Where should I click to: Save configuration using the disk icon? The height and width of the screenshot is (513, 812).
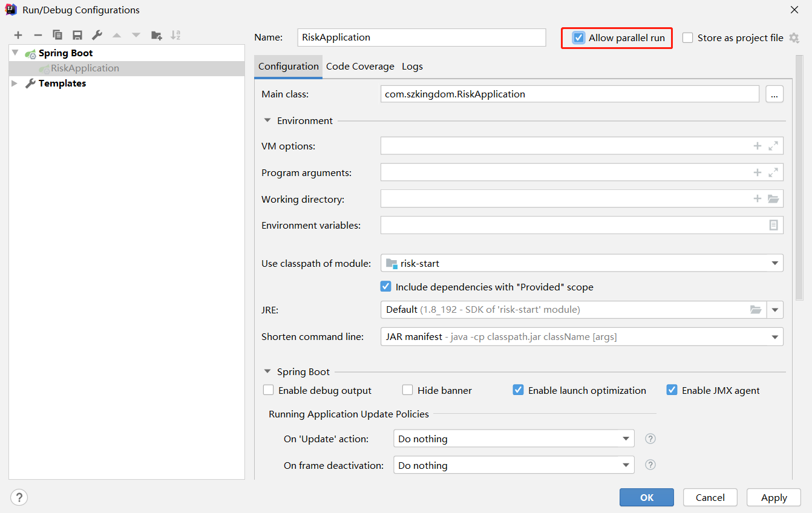(x=77, y=36)
